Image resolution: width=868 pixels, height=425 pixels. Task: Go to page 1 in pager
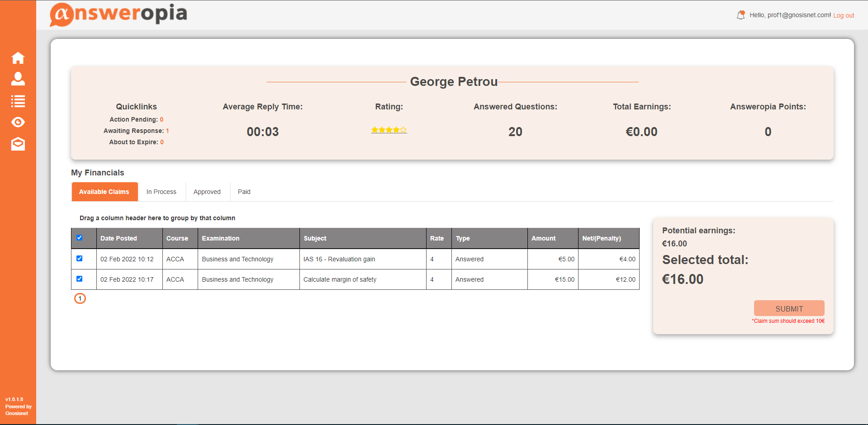(x=80, y=298)
